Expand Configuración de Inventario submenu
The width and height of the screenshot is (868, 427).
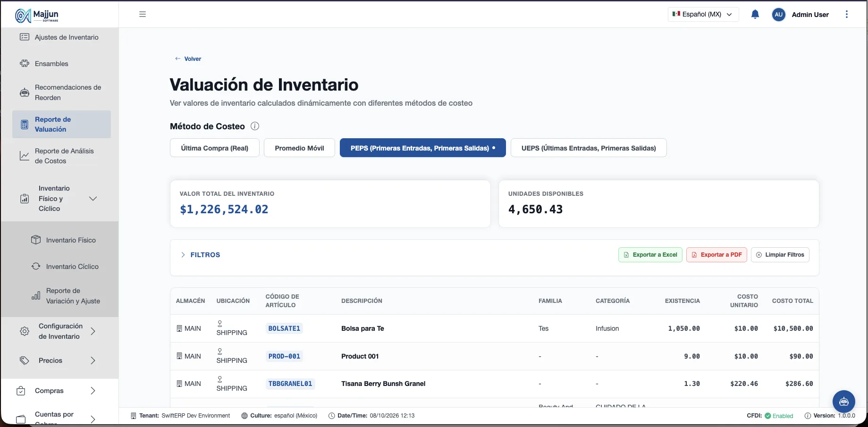point(93,331)
